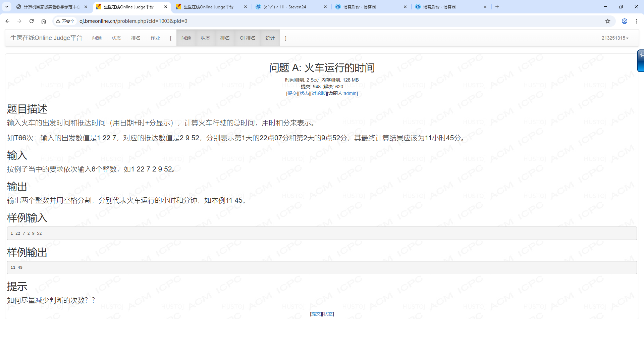
Task: Bookmark this page with the star icon
Action: pyautogui.click(x=608, y=21)
